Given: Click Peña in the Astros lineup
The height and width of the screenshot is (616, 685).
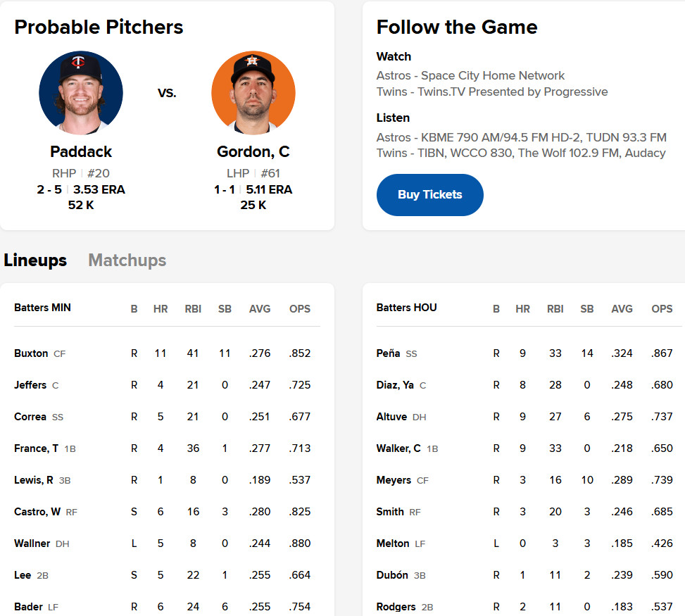Looking at the screenshot, I should click(388, 353).
